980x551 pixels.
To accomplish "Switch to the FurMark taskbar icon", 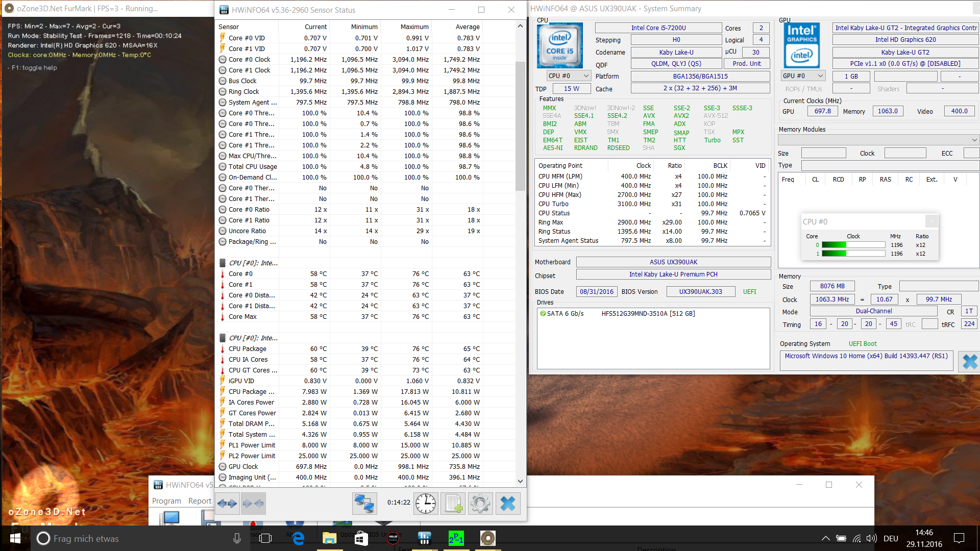I will point(488,538).
